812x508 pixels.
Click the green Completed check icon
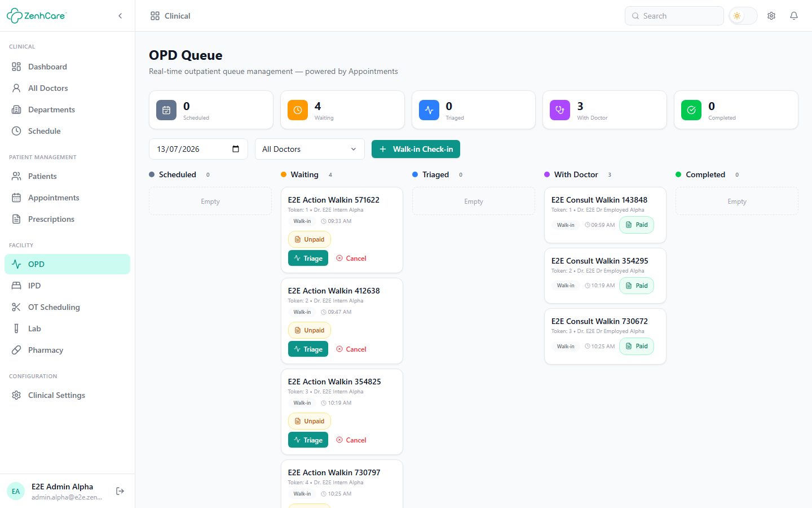691,110
